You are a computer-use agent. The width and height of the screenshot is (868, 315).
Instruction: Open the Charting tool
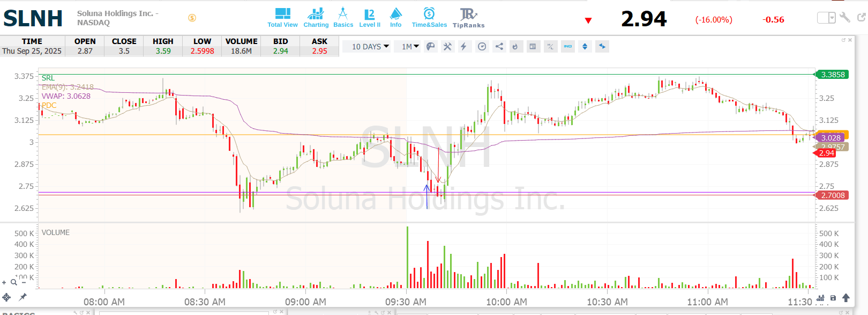pos(316,18)
